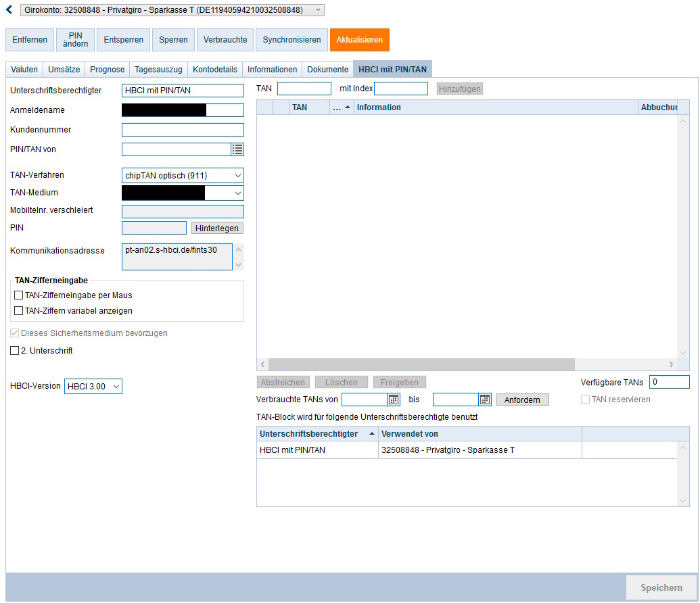Open calendar for Verbrauchte TANs start date
The width and height of the screenshot is (700, 603).
point(394,400)
